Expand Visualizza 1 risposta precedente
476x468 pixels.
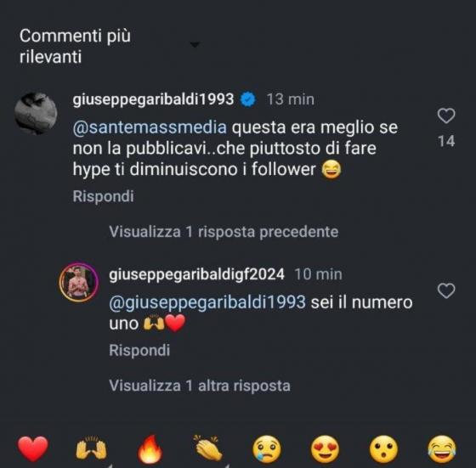point(224,232)
